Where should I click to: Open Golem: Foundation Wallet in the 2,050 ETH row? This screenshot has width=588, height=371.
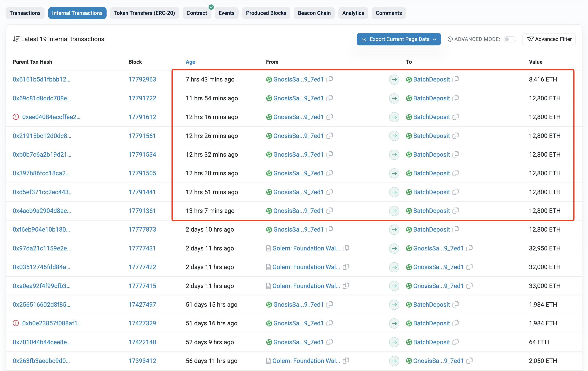pos(306,361)
